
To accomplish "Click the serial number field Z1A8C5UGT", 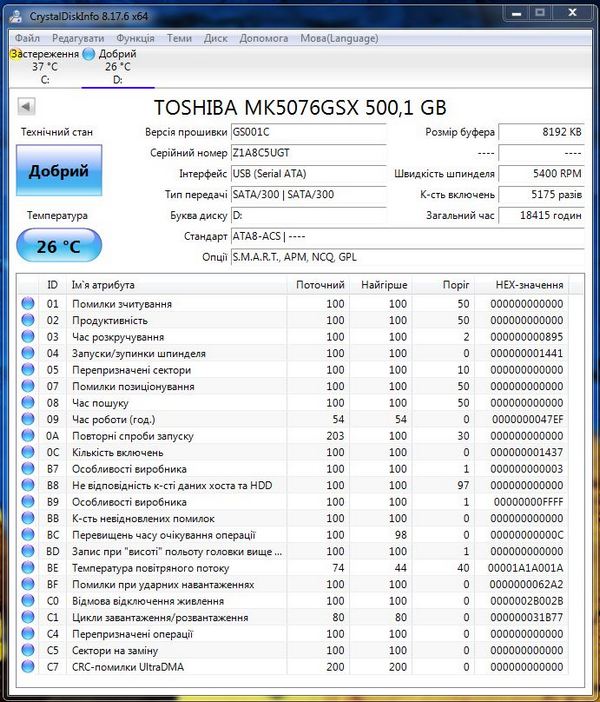I will coord(307,153).
